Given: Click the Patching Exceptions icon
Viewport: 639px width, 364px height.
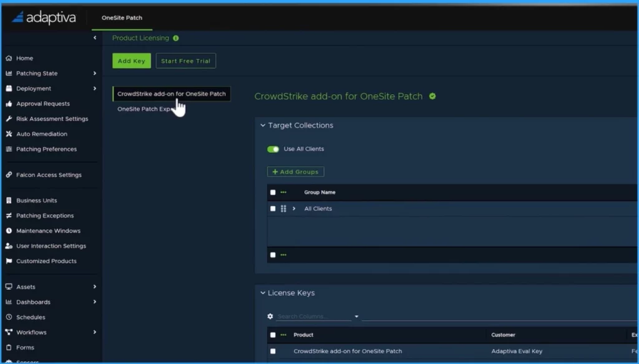Looking at the screenshot, I should point(9,216).
